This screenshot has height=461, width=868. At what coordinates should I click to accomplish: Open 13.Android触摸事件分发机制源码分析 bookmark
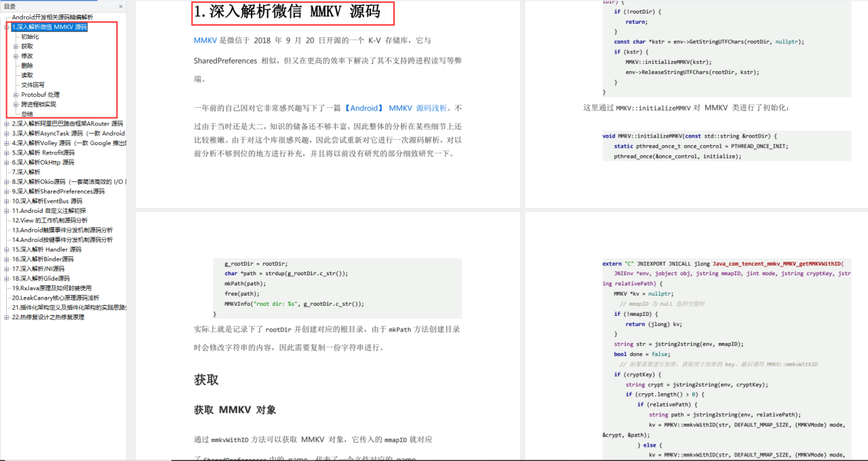(62, 230)
